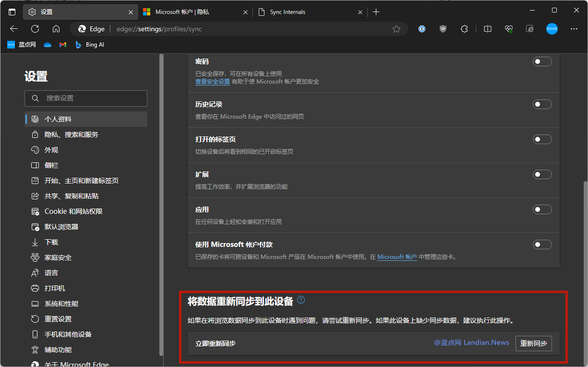Enable the 打开的标签页 sync switch
The width and height of the screenshot is (588, 367).
tap(542, 139)
